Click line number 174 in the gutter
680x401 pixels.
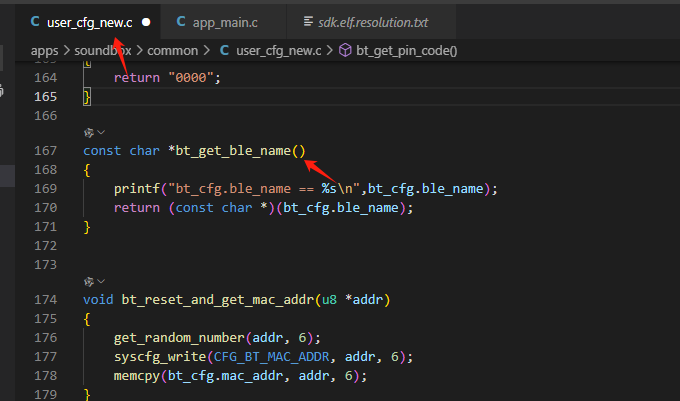(x=46, y=300)
